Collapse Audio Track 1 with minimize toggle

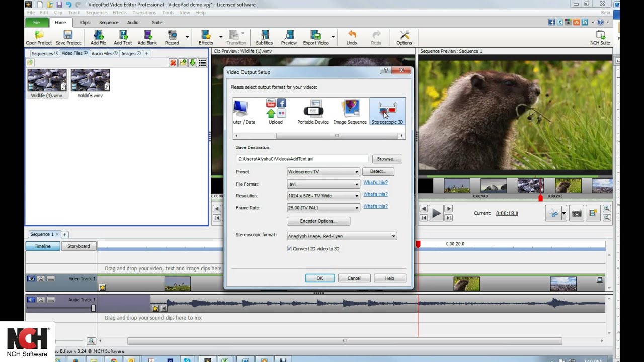pos(51,300)
